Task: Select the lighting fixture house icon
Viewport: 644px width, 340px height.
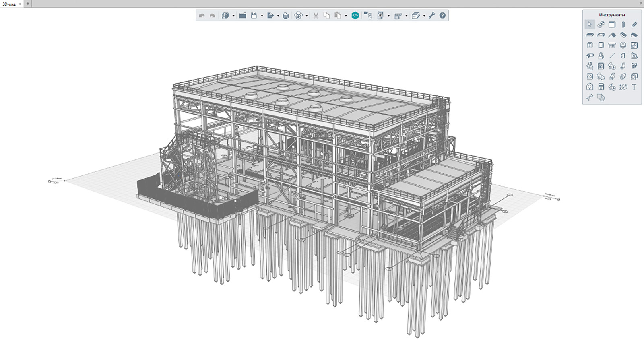Action: (x=590, y=87)
